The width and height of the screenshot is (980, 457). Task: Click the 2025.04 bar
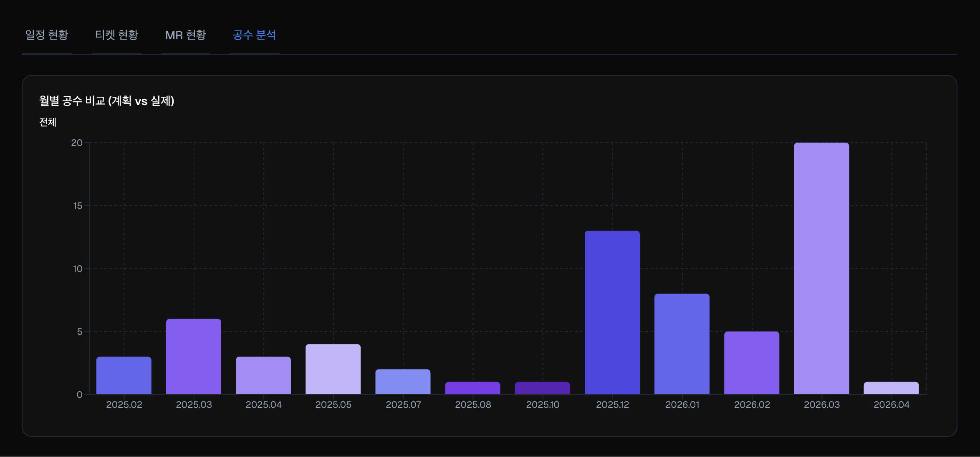coord(263,375)
